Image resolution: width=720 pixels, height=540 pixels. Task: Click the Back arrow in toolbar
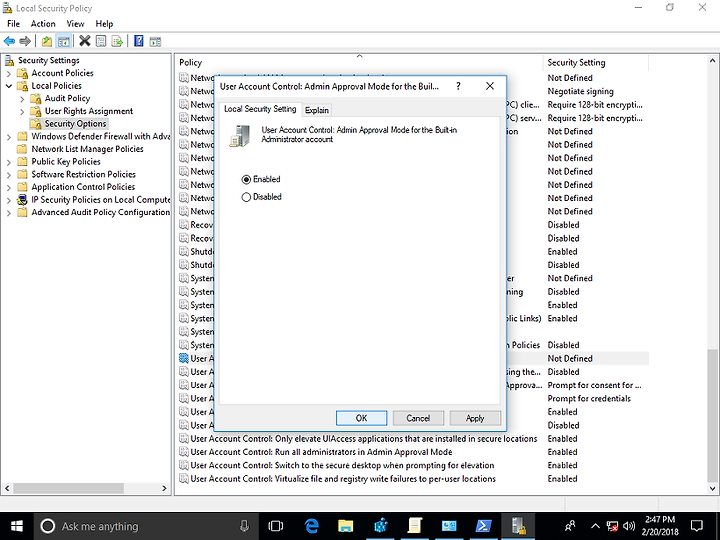click(x=9, y=41)
